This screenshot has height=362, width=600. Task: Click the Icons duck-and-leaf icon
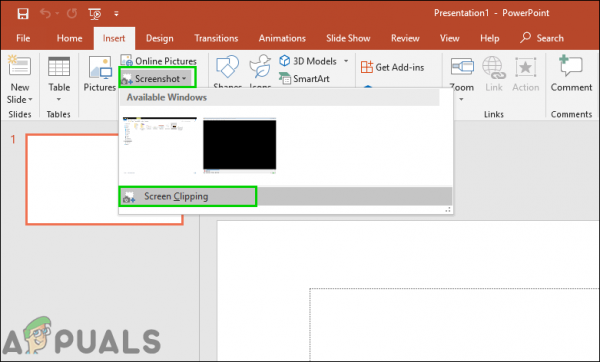(260, 67)
